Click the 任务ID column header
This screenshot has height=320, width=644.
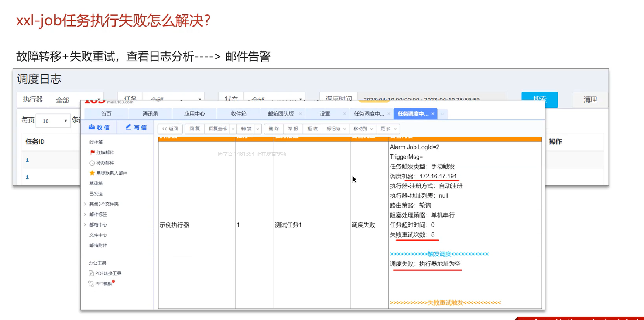pyautogui.click(x=35, y=142)
